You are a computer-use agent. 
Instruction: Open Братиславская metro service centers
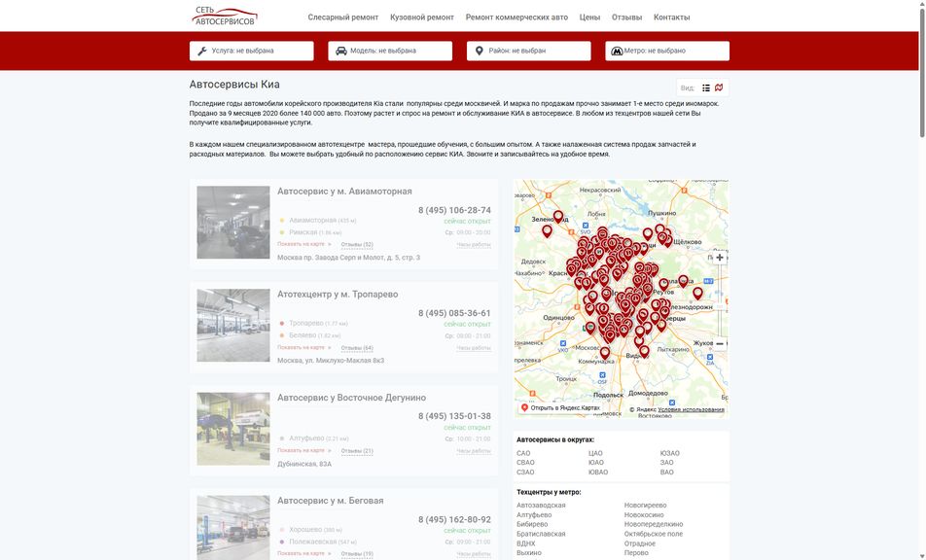[x=541, y=534]
